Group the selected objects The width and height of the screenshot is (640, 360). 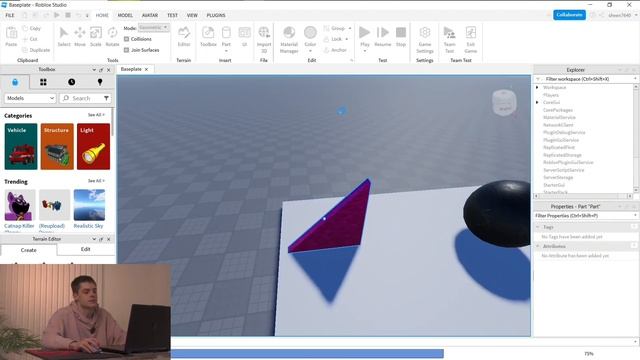click(334, 28)
